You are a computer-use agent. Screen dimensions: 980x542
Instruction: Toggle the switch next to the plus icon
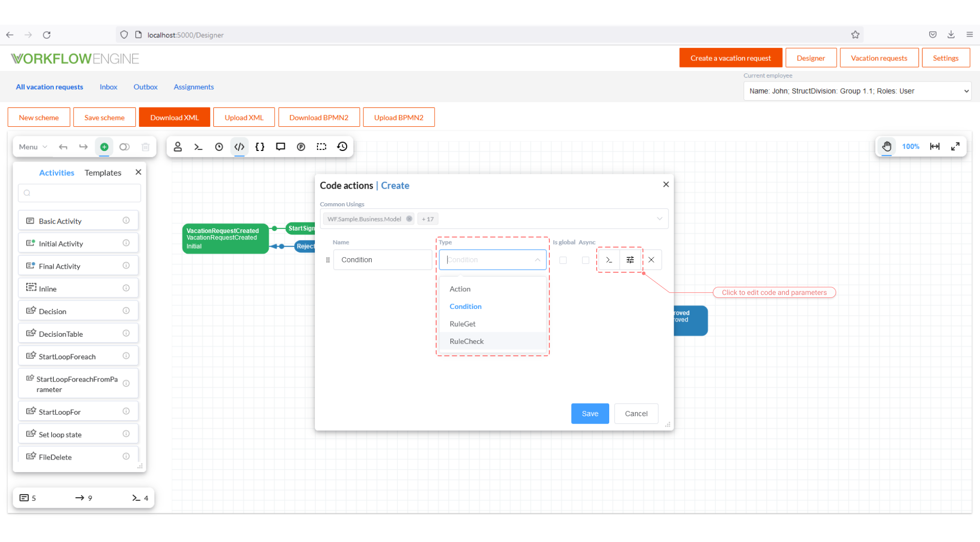[124, 147]
